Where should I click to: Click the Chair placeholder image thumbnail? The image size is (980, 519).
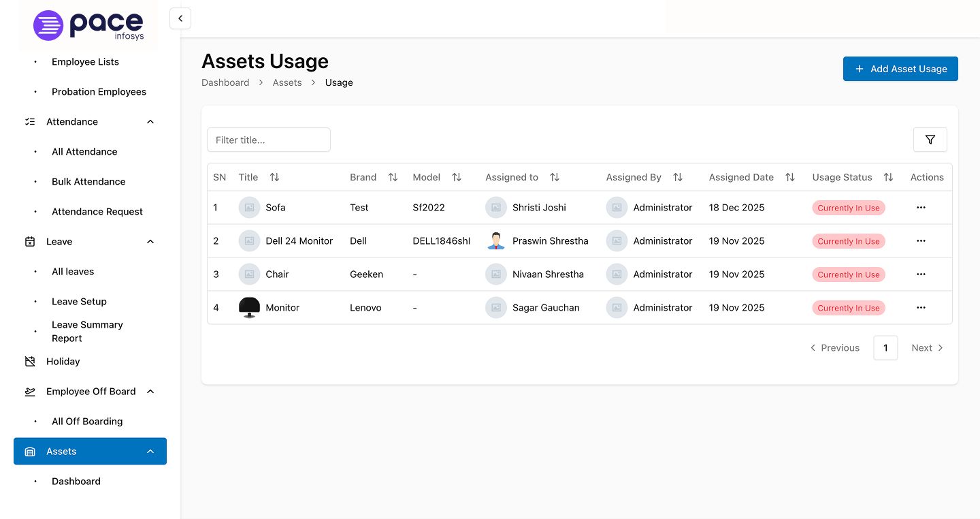[250, 274]
